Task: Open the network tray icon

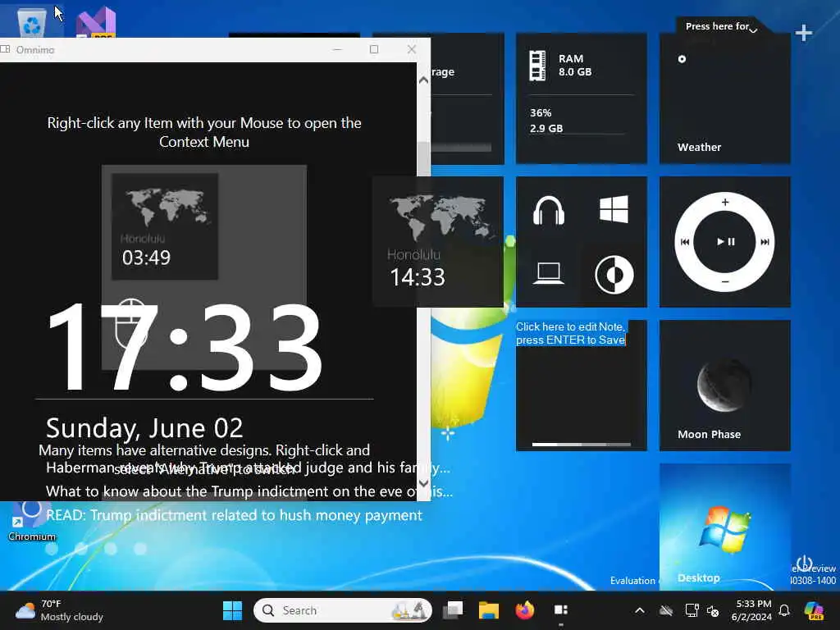Action: click(692, 610)
